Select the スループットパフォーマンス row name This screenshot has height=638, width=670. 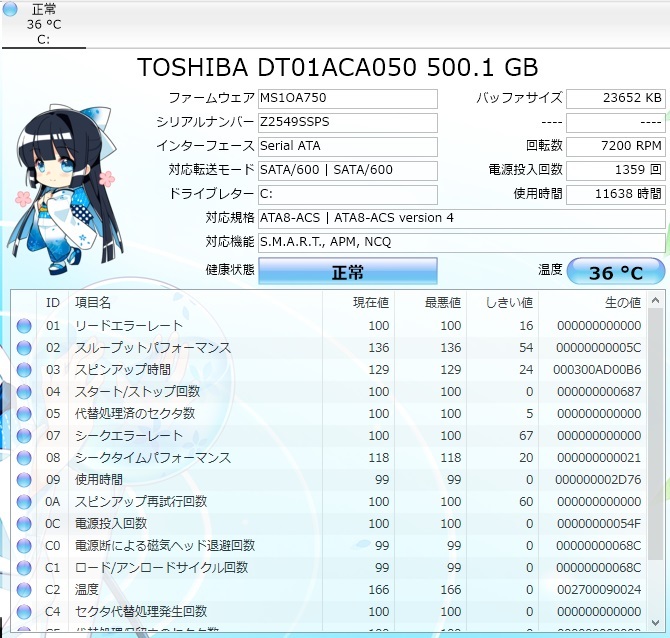pyautogui.click(x=153, y=348)
